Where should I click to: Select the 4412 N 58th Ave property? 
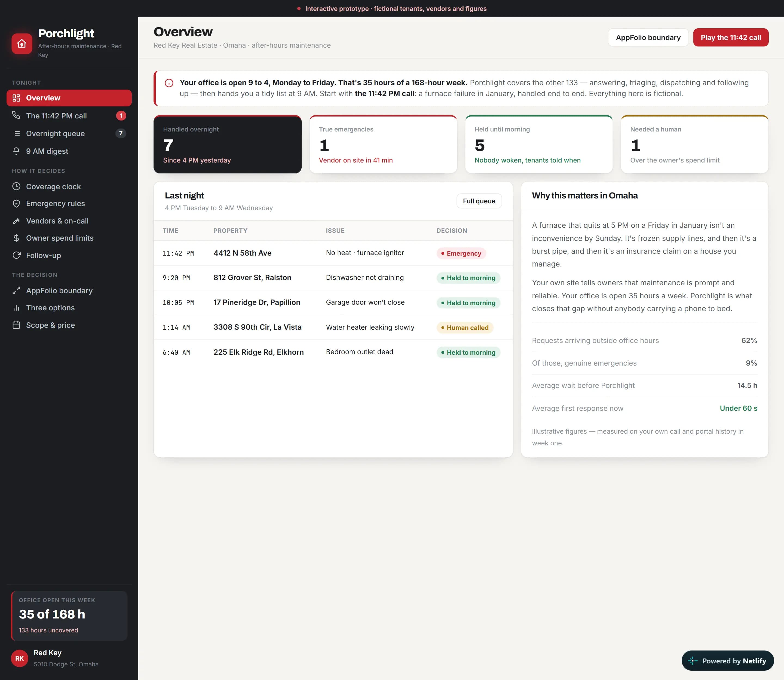[243, 253]
